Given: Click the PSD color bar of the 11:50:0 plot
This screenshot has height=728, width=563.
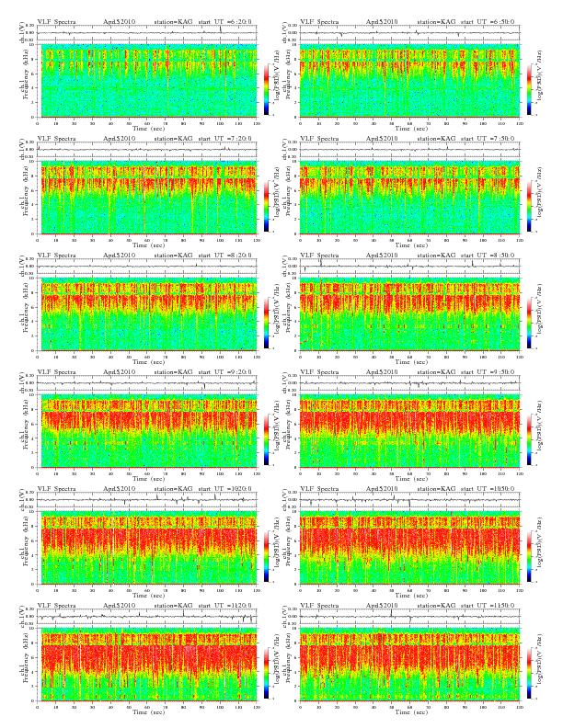Looking at the screenshot, I should click(x=529, y=673).
